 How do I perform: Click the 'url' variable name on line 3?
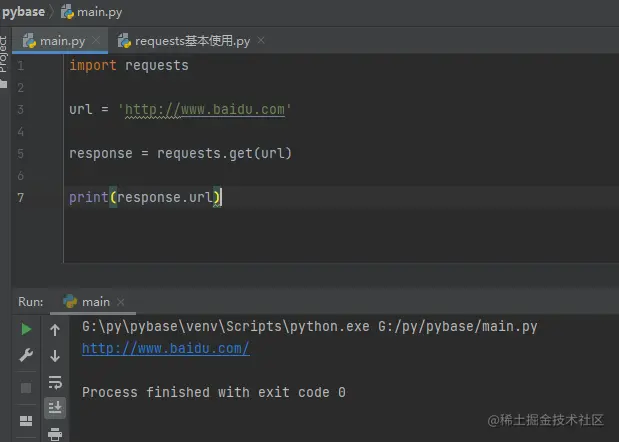(81, 109)
